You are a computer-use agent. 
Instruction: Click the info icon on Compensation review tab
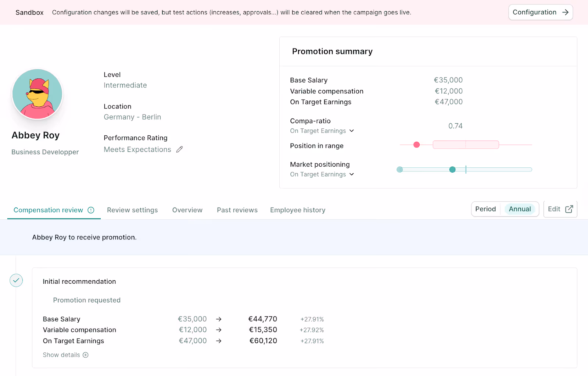[x=91, y=210]
